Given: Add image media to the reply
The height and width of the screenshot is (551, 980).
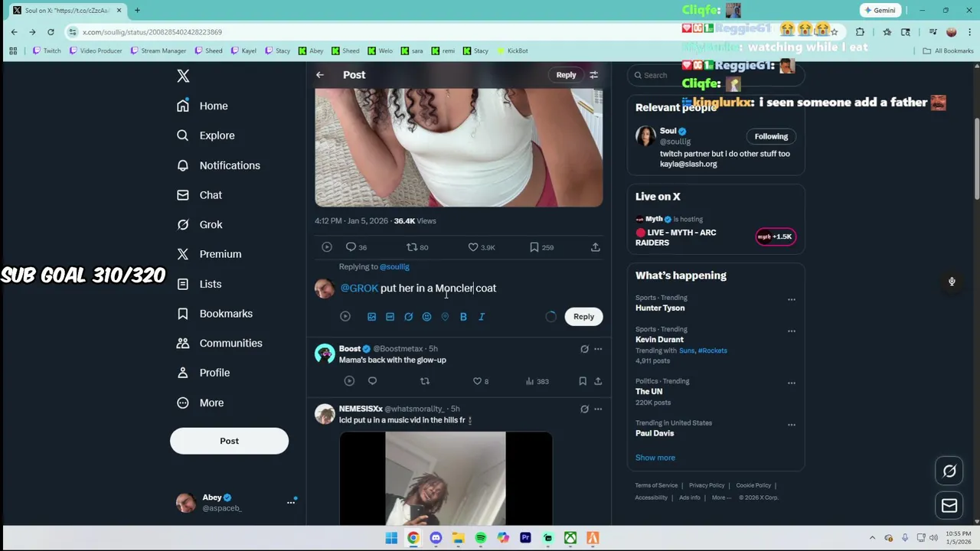Looking at the screenshot, I should click(371, 317).
